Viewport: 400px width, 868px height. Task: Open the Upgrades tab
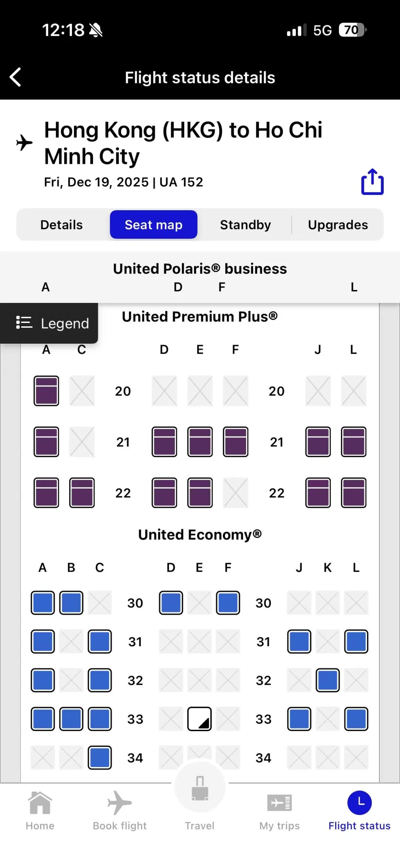338,225
